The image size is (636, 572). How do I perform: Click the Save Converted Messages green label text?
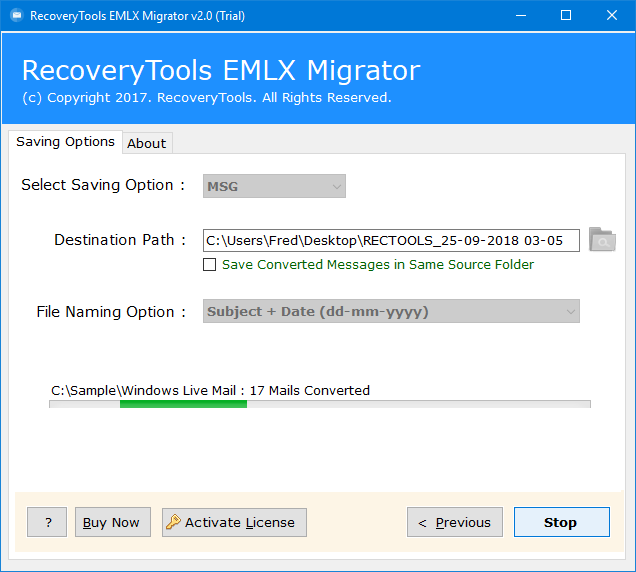pos(378,264)
